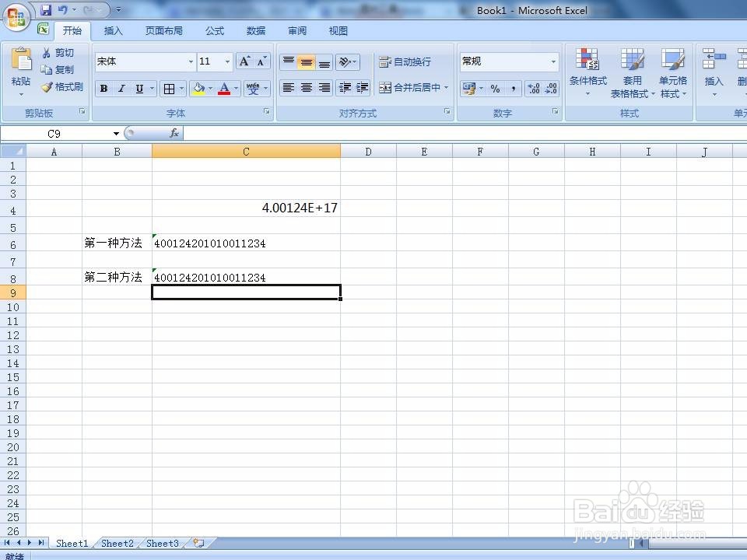This screenshot has height=560, width=747.
Task: Cut selection with 剪切
Action: point(58,52)
